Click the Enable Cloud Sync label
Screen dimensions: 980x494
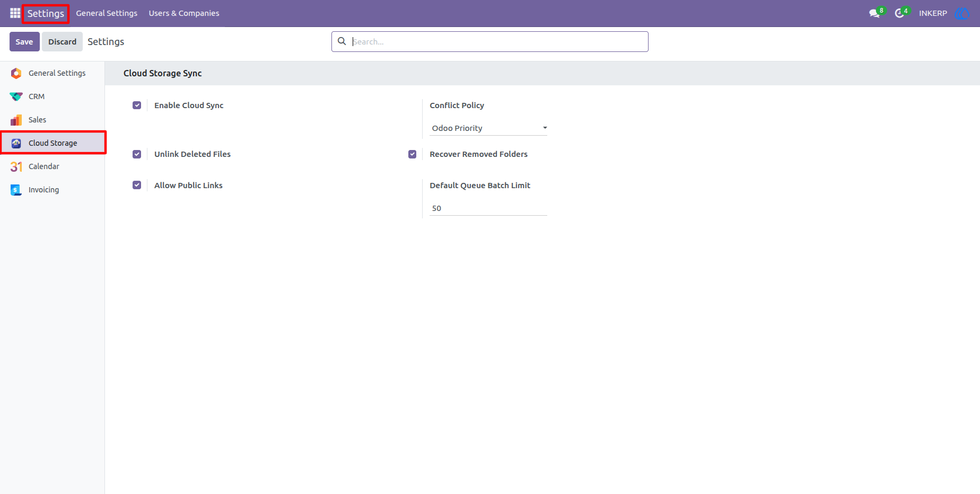(189, 105)
